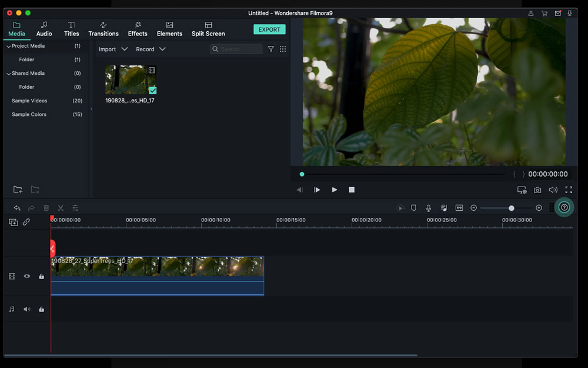This screenshot has height=368, width=588.
Task: Open the Edit adjustments icon
Action: point(75,208)
